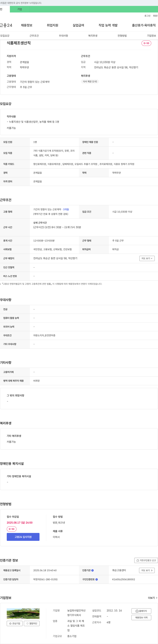Open 지도 보기 next to 화순고용센터

(147, 571)
